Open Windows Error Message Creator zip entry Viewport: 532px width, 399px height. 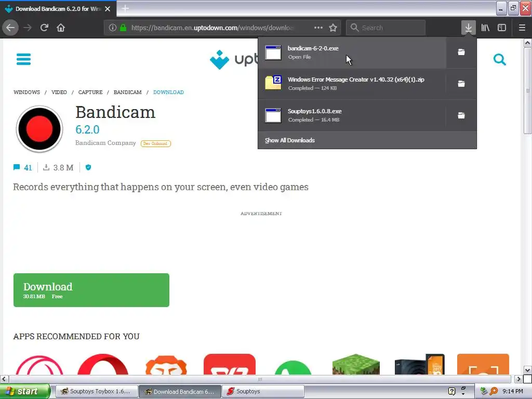pos(352,84)
